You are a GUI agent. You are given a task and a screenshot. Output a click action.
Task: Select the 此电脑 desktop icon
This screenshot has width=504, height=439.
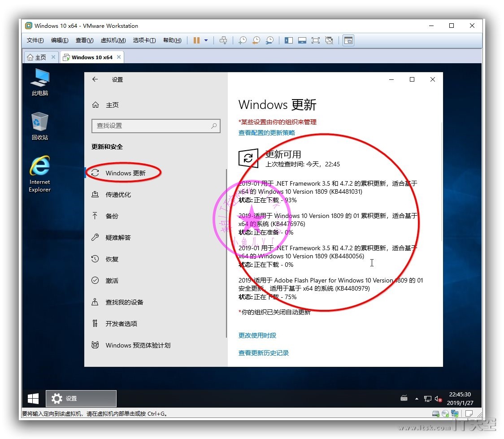(x=40, y=82)
